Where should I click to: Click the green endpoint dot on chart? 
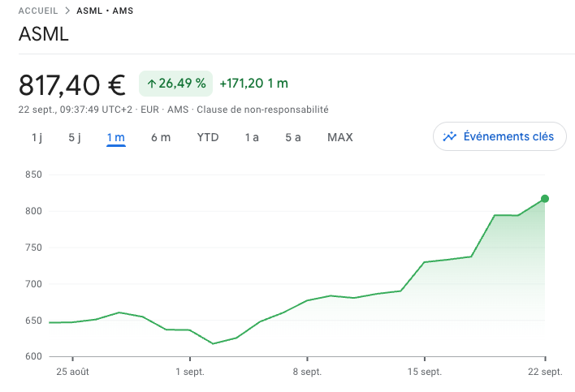pyautogui.click(x=544, y=199)
